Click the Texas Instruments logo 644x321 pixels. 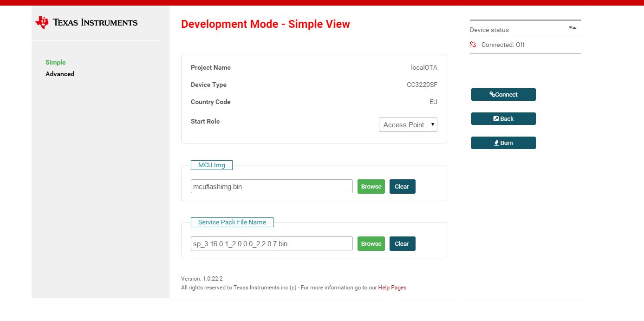(x=86, y=22)
